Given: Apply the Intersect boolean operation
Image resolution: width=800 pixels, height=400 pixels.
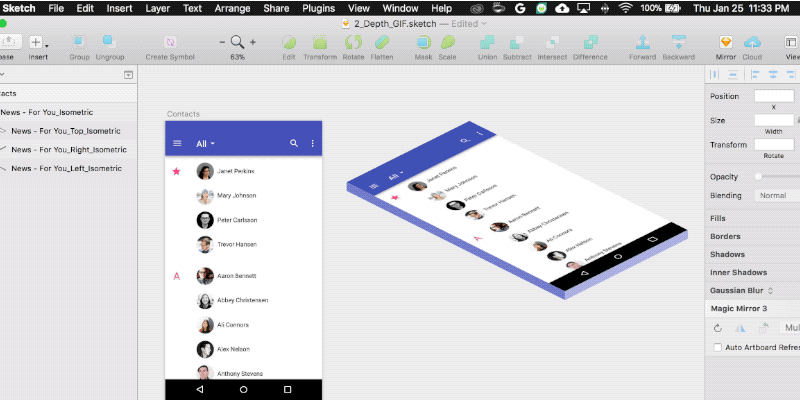Looking at the screenshot, I should (552, 42).
